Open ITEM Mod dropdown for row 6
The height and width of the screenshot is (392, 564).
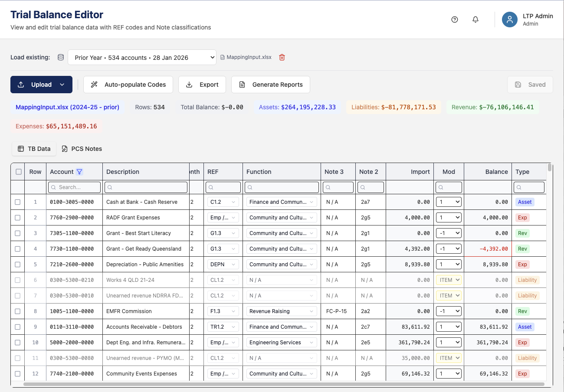tap(449, 280)
